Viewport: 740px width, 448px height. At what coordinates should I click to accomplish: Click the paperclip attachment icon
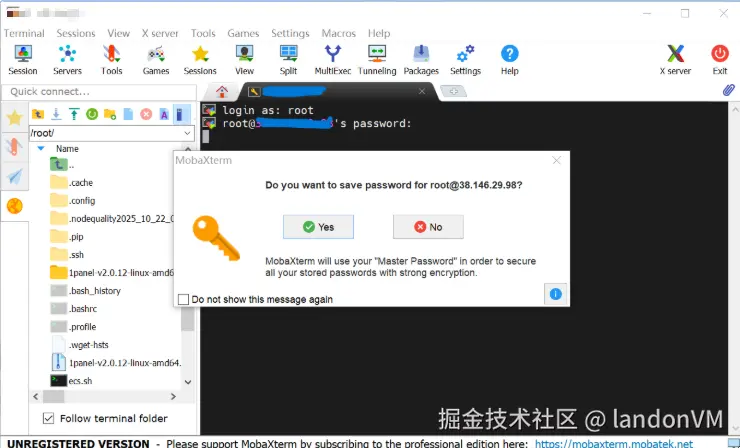click(x=729, y=90)
